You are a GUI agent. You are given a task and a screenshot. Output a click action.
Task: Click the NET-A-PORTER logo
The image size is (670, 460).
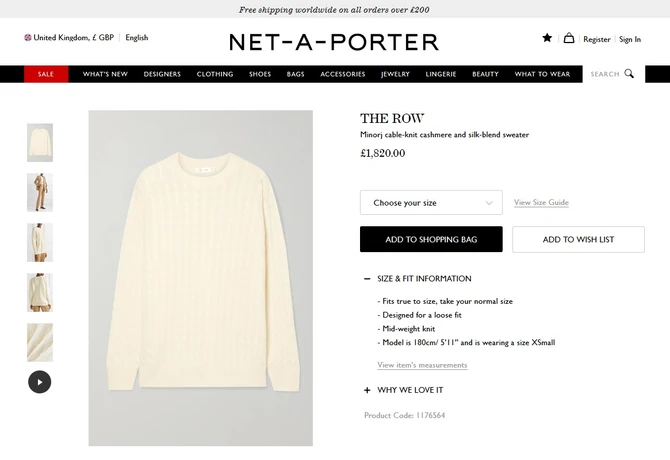334,42
